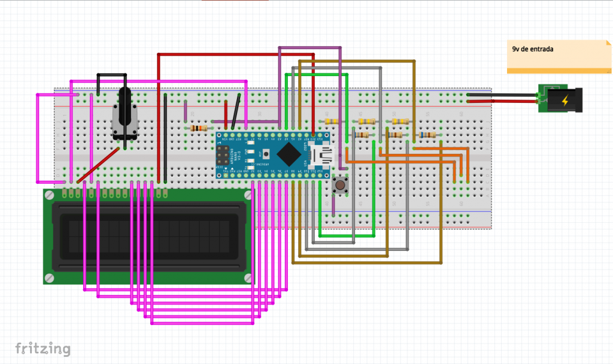This screenshot has height=364, width=613.
Task: Click the resize handle on the note's corner
Action: [608, 71]
